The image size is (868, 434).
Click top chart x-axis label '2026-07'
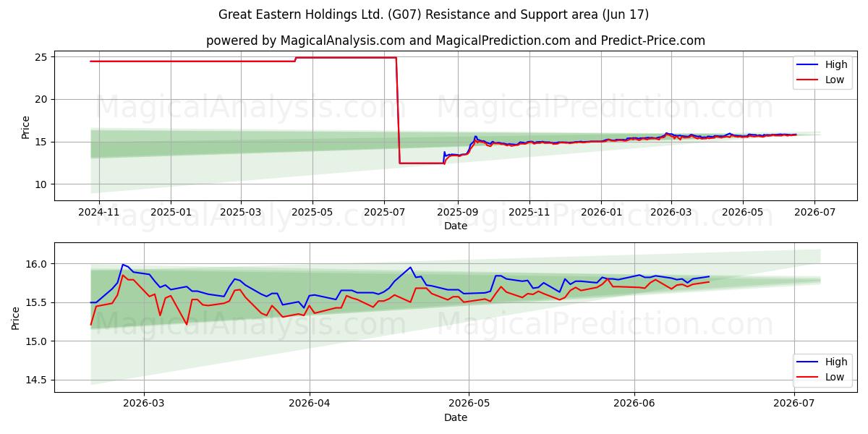(x=814, y=213)
